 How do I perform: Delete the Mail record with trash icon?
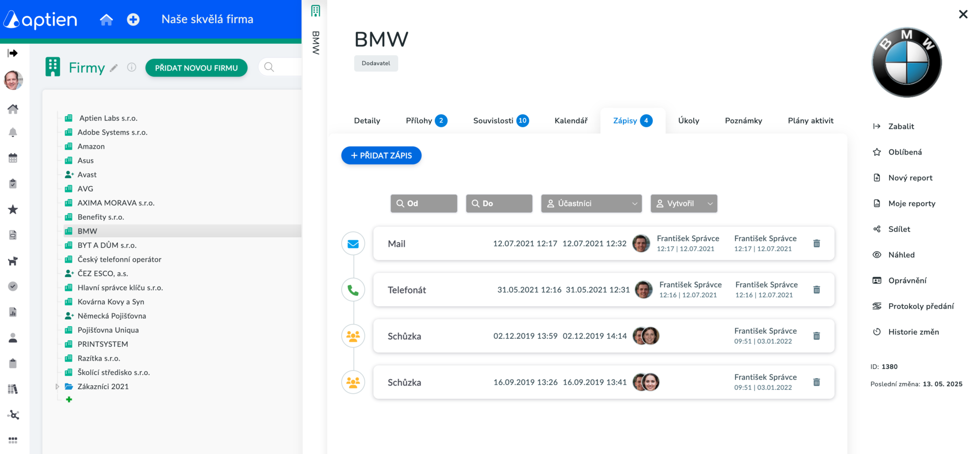click(x=817, y=243)
